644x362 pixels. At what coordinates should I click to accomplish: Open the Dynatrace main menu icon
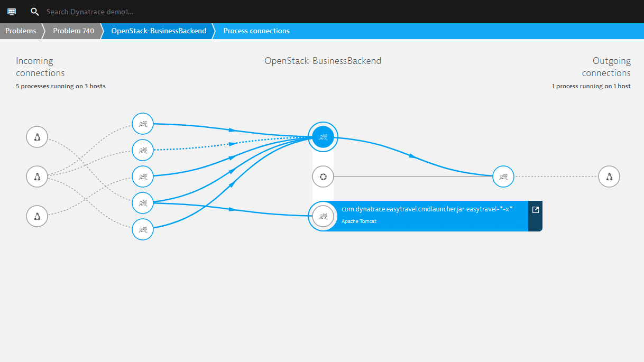12,11
